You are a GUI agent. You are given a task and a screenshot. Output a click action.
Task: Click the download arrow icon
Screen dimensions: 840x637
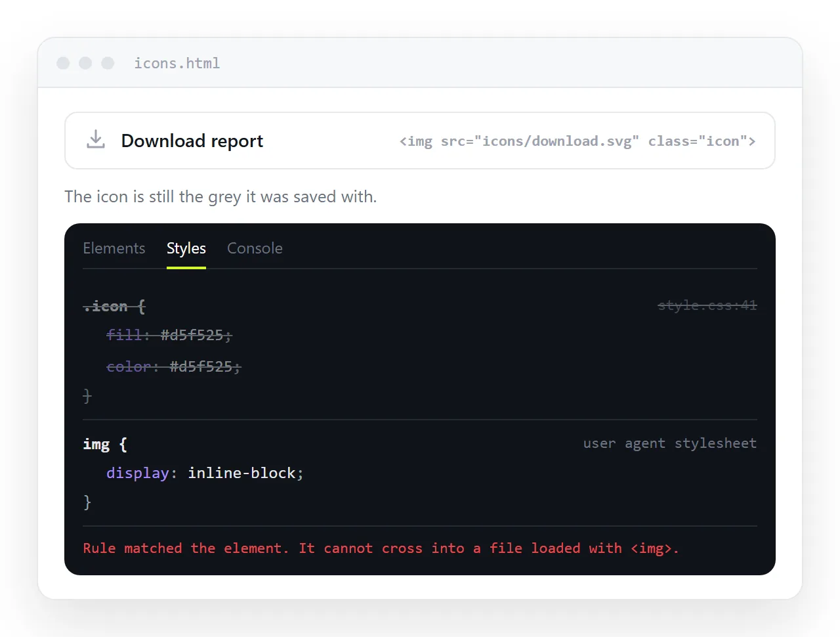pos(96,140)
